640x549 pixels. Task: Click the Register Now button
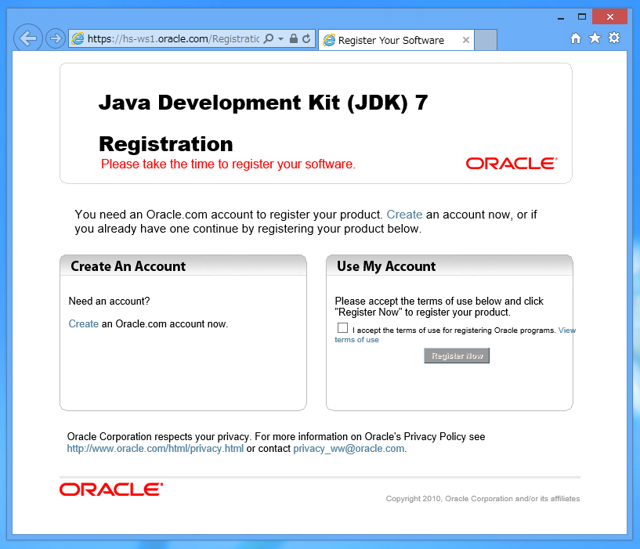pos(457,356)
